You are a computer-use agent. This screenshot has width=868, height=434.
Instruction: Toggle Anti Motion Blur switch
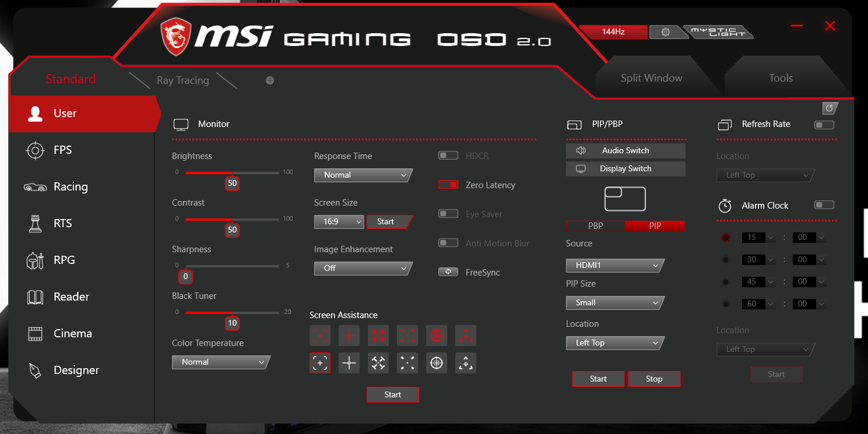(448, 243)
